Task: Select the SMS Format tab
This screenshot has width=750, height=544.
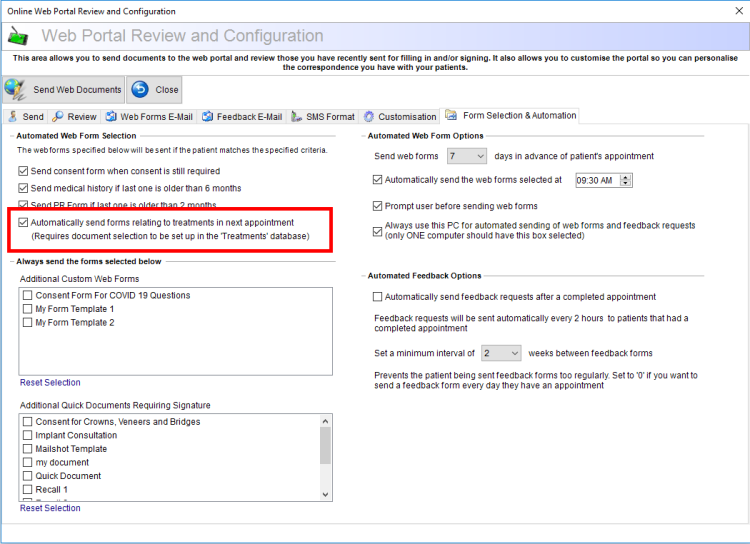Action: [x=323, y=116]
